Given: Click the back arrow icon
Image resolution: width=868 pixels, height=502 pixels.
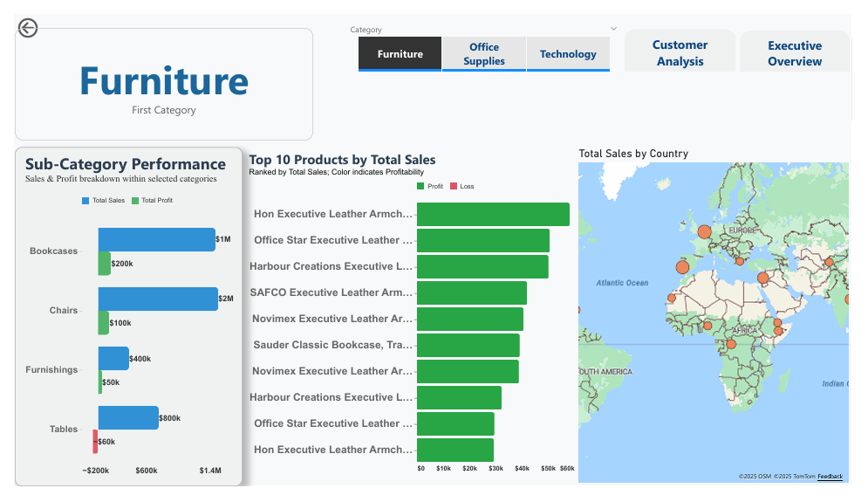Looking at the screenshot, I should pyautogui.click(x=28, y=29).
